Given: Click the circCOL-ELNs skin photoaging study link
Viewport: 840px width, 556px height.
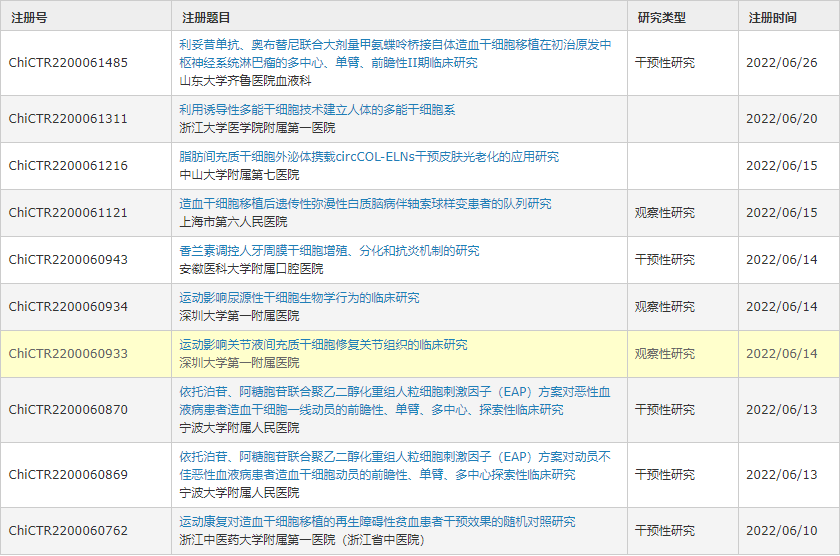Looking at the screenshot, I should [369, 157].
